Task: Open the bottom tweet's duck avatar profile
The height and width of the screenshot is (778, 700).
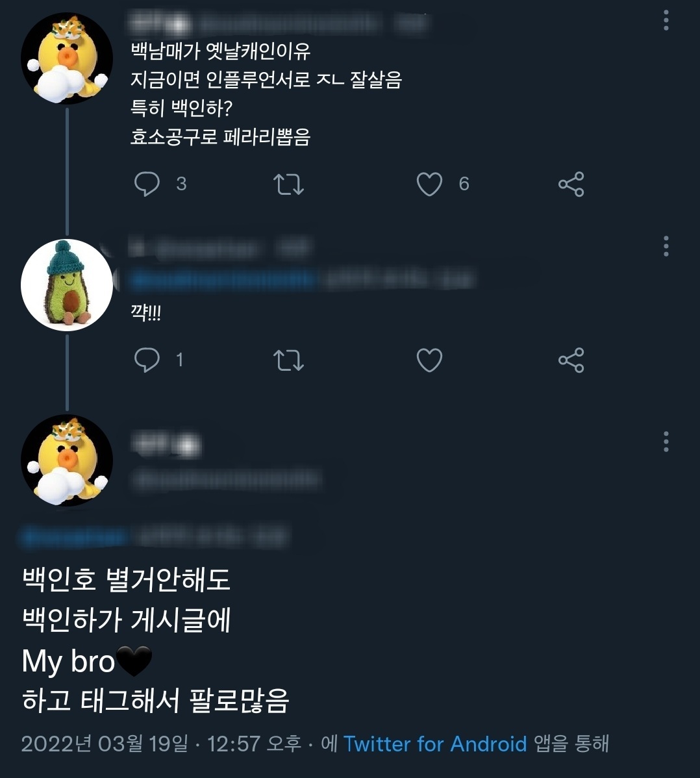Action: (67, 460)
